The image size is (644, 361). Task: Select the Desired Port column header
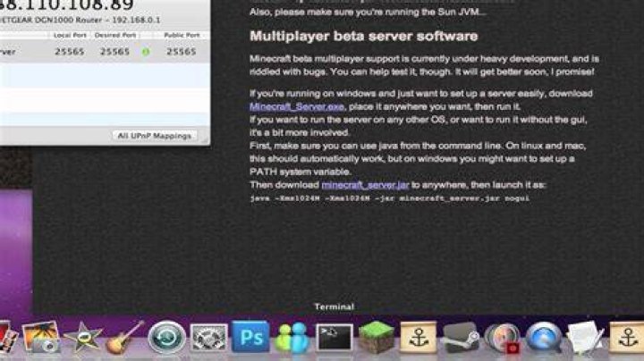115,35
